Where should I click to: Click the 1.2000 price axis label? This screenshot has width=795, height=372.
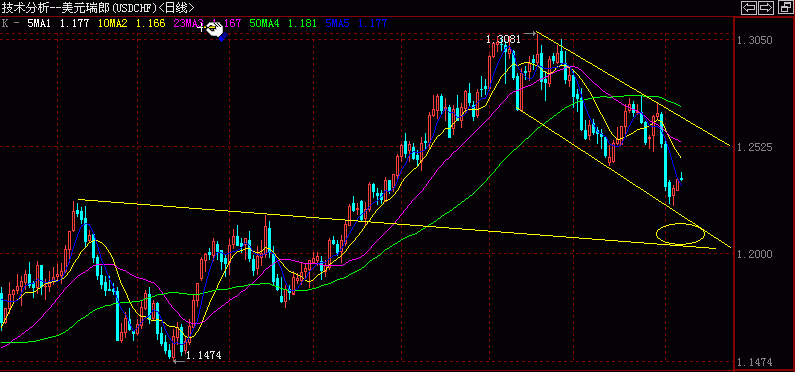[755, 254]
